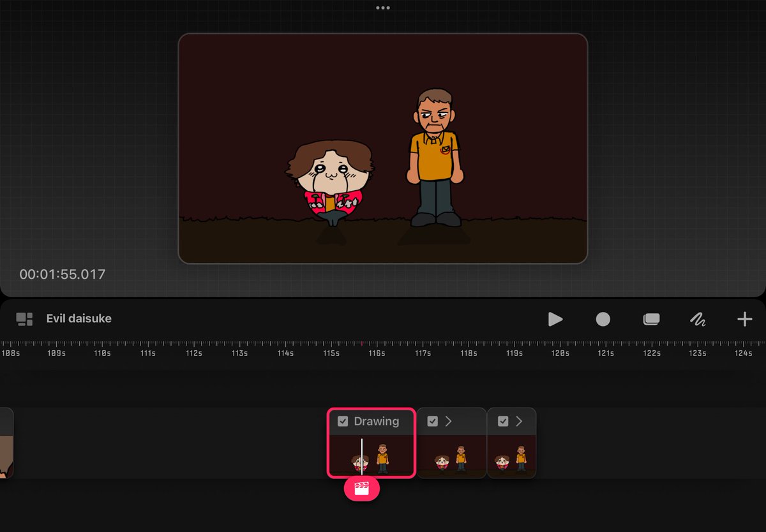Expand chevron on the last timeline clip
766x532 pixels.
pyautogui.click(x=519, y=421)
